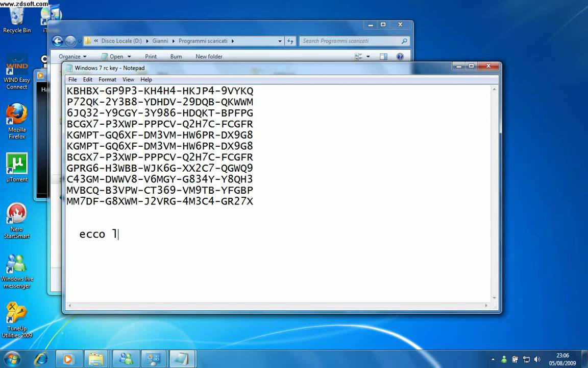Click the Notepad title bar document icon
This screenshot has width=588, height=368.
(x=68, y=68)
